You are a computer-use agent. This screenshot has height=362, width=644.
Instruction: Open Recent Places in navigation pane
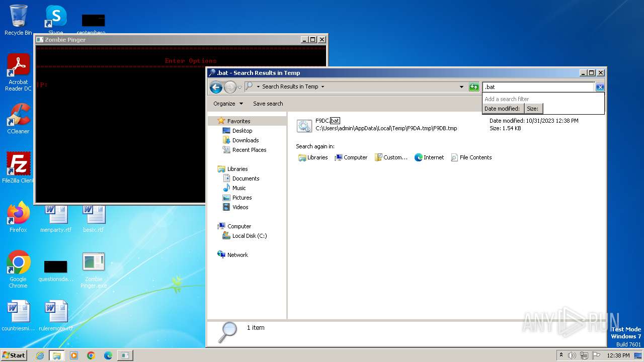tap(249, 150)
